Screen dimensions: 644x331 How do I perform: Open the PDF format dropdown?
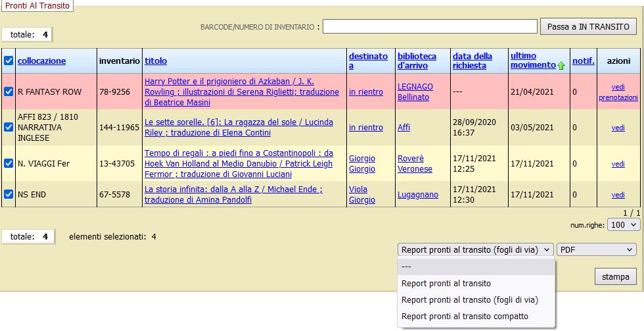596,249
